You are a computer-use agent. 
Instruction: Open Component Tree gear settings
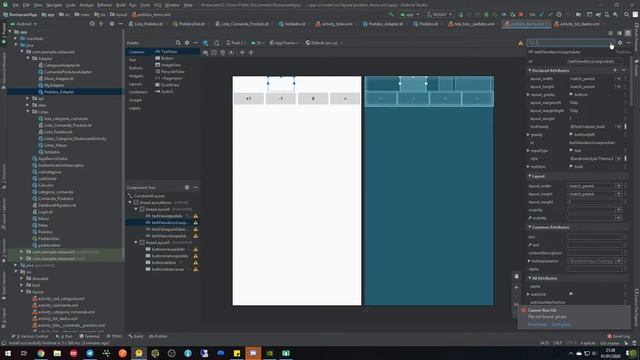(x=187, y=187)
